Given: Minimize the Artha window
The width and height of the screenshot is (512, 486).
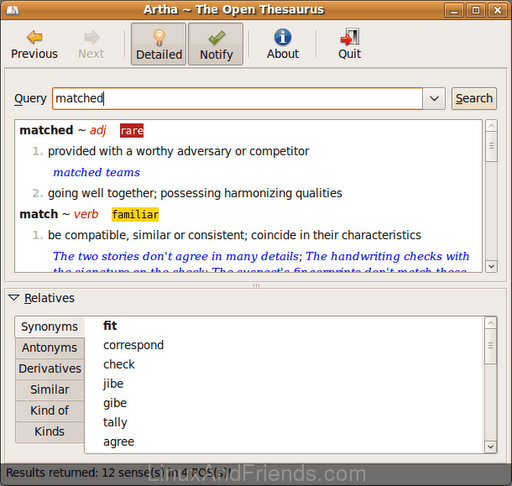Looking at the screenshot, I should [454, 10].
